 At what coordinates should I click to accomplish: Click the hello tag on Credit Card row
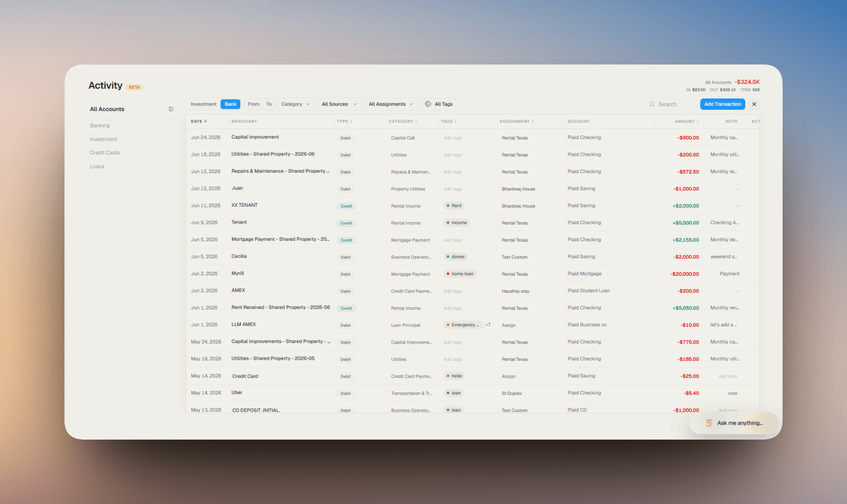[x=454, y=376]
